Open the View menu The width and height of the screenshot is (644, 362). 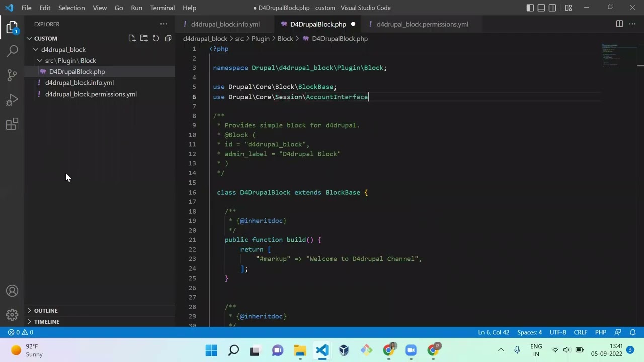coord(100,8)
